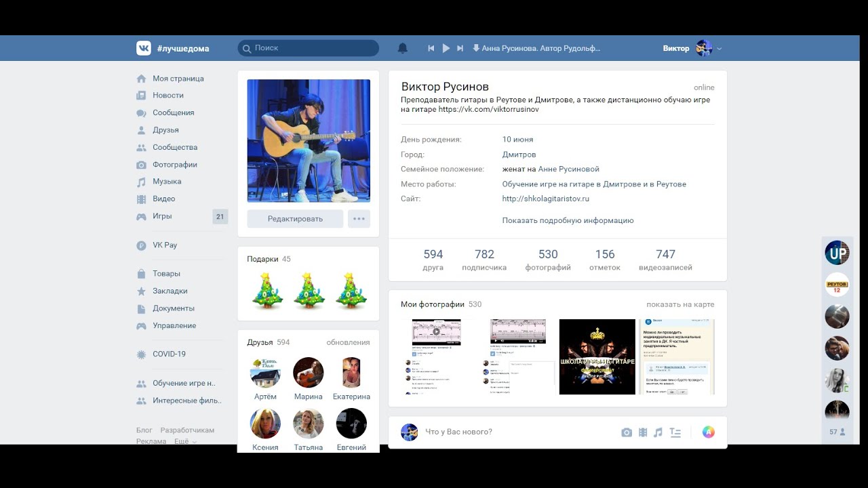Expand Показать подробную информацию
Viewport: 868px width, 488px height.
pyautogui.click(x=568, y=220)
